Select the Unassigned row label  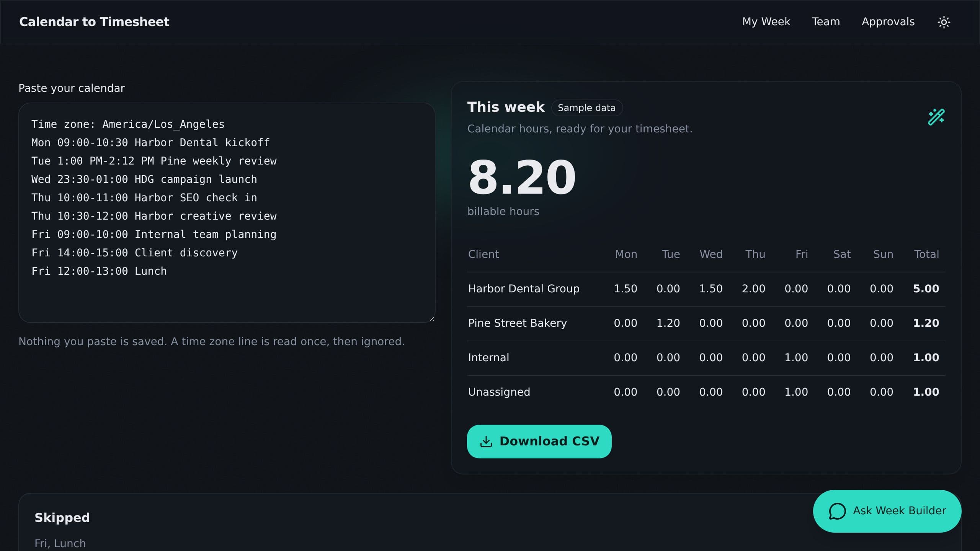[x=499, y=392]
